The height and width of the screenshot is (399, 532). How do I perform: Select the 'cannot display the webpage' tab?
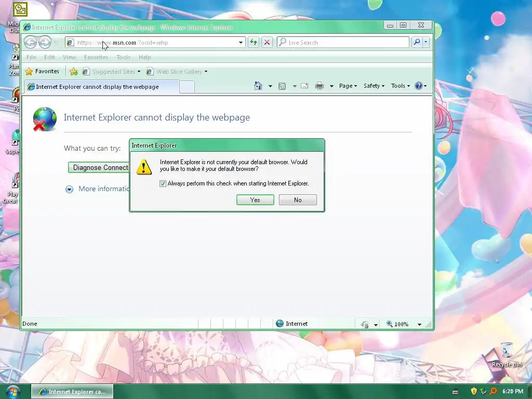tap(101, 87)
